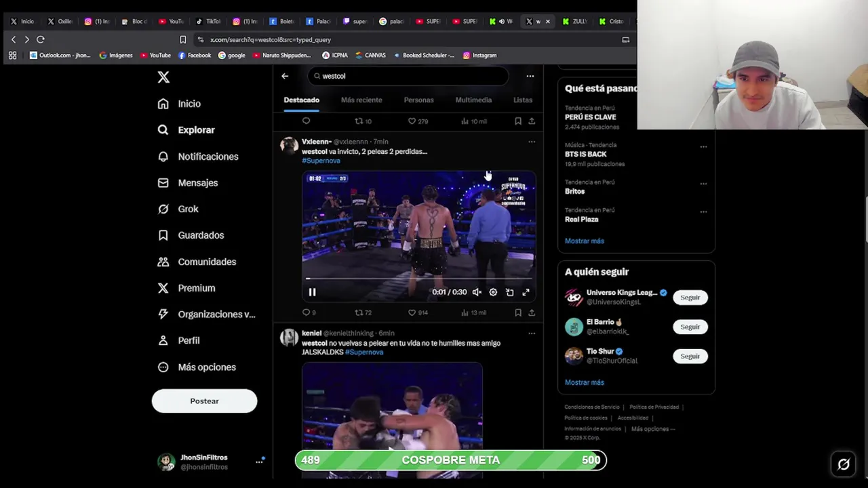Seek on the video progress bar

418,279
